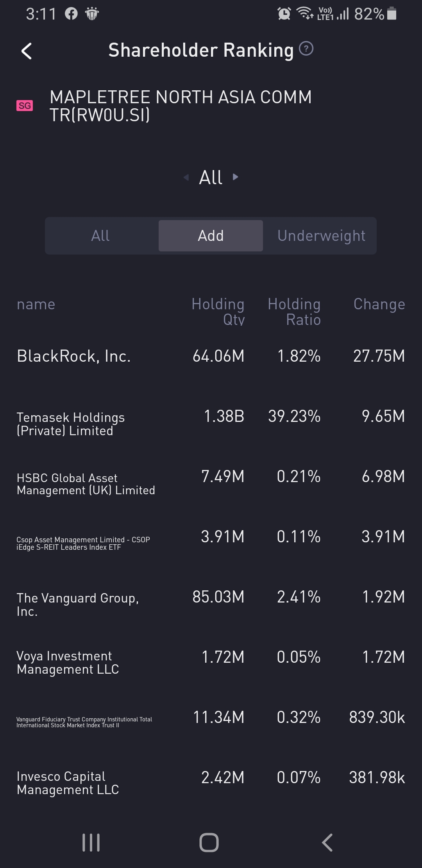
Task: Open the All period selector
Action: [x=211, y=178]
